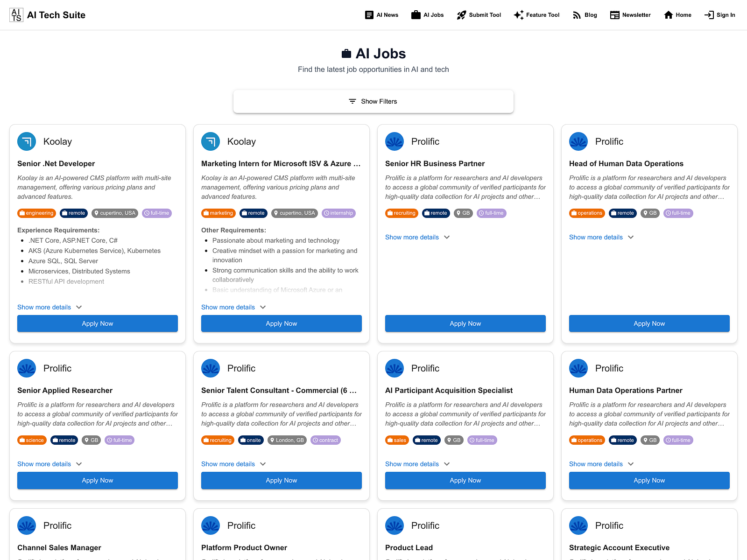This screenshot has width=747, height=560.
Task: Expand more details for AI Participant Acquisition Specialist
Action: coord(418,464)
